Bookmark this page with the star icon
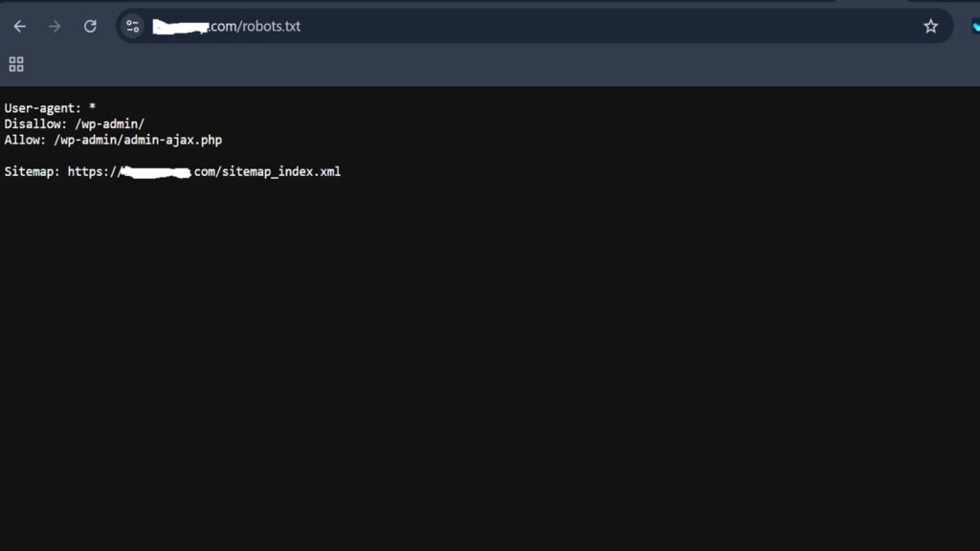This screenshot has height=551, width=980. (x=930, y=26)
